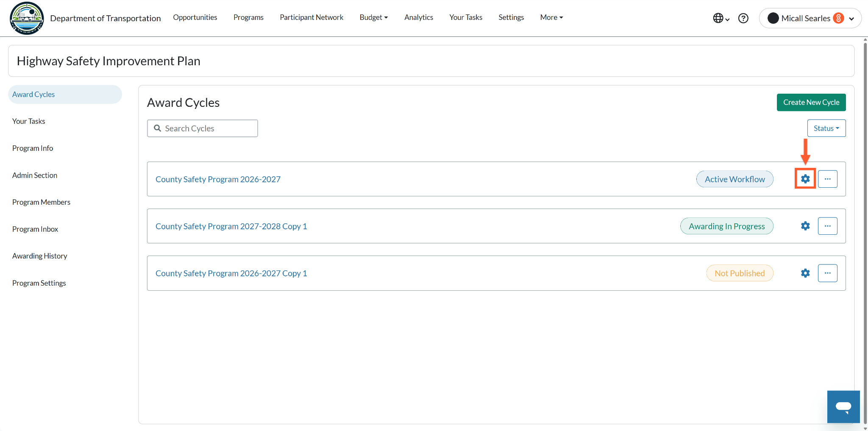Screen dimensions: 868x431
Task: Click Create New Cycle button
Action: pyautogui.click(x=811, y=102)
